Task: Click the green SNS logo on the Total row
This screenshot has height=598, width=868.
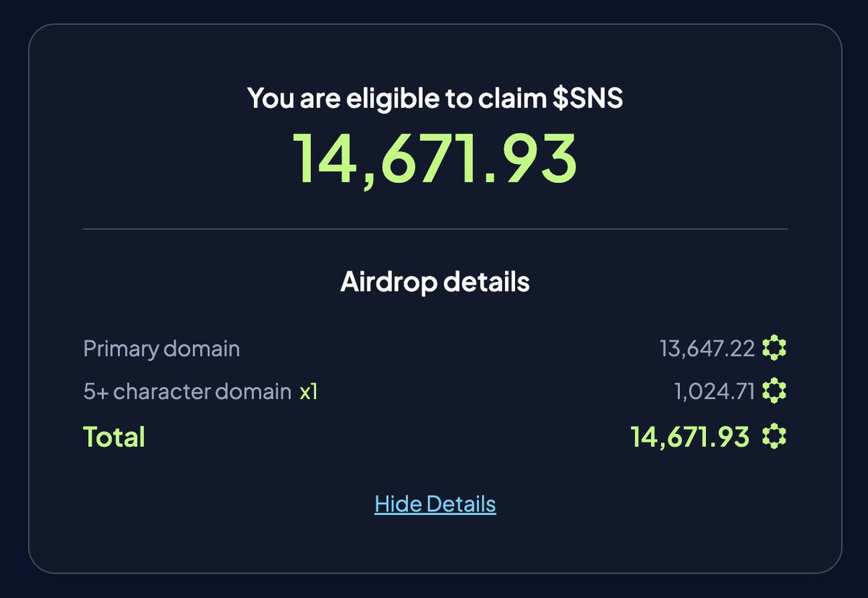Action: tap(775, 436)
